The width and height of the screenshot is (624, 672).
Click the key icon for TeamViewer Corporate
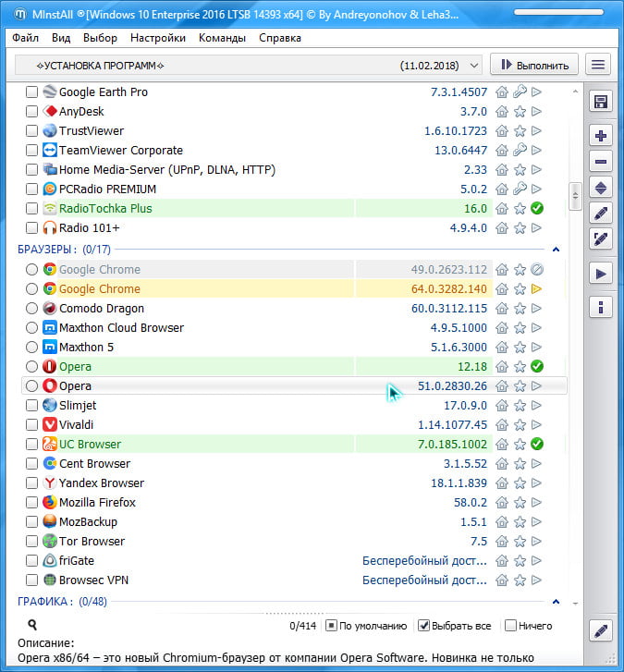(x=520, y=151)
